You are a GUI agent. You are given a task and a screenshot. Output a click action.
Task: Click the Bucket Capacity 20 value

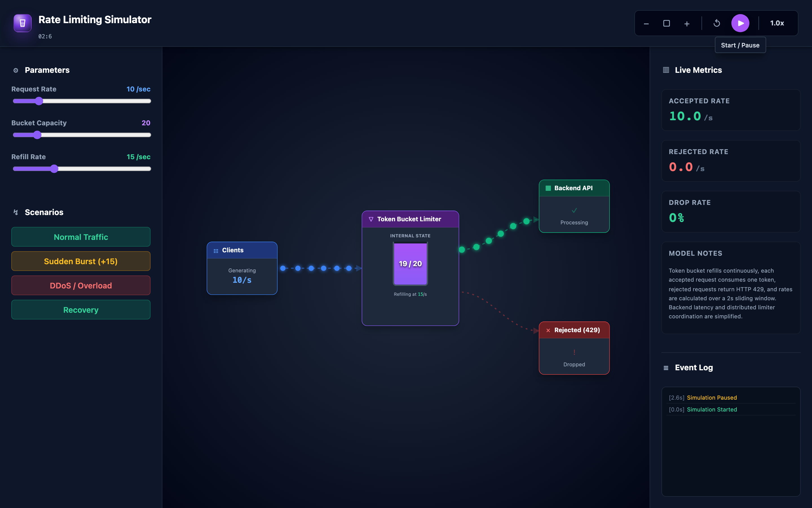[146, 123]
